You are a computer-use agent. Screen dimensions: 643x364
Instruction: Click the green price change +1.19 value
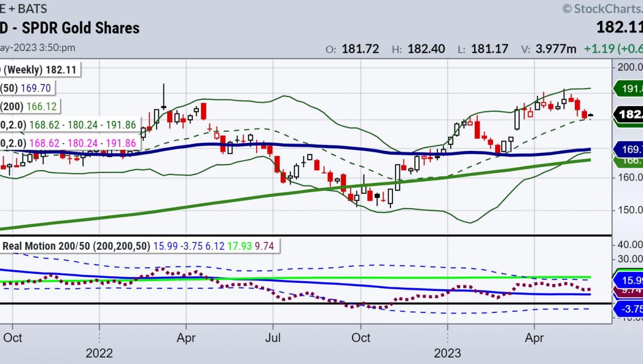pos(600,49)
